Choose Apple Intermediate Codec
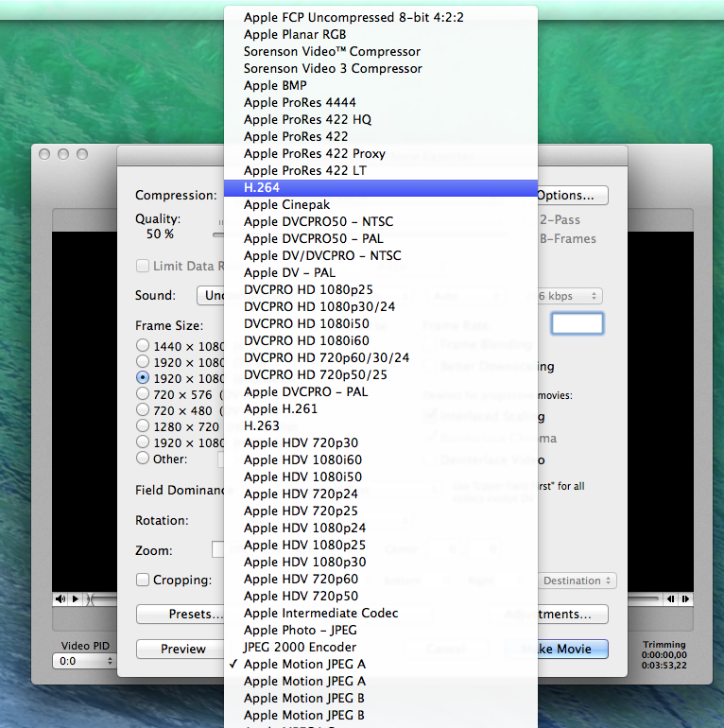Viewport: 724px width, 728px height. pos(381,613)
